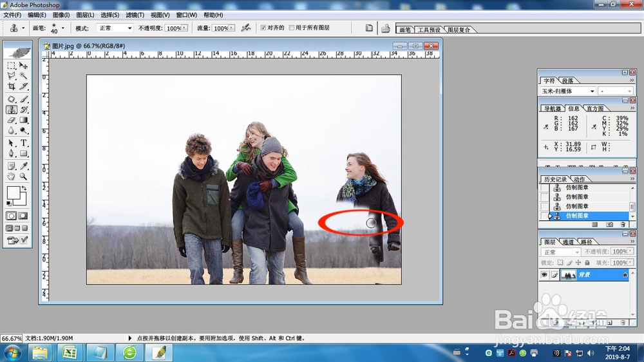Select the Hand tool
This screenshot has width=644, height=362.
pos(12,176)
